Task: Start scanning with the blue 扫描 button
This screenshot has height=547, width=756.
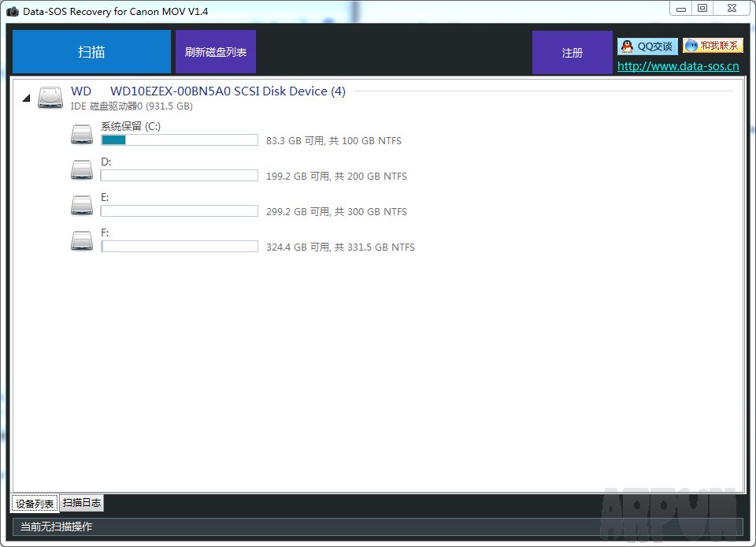Action: 91,51
